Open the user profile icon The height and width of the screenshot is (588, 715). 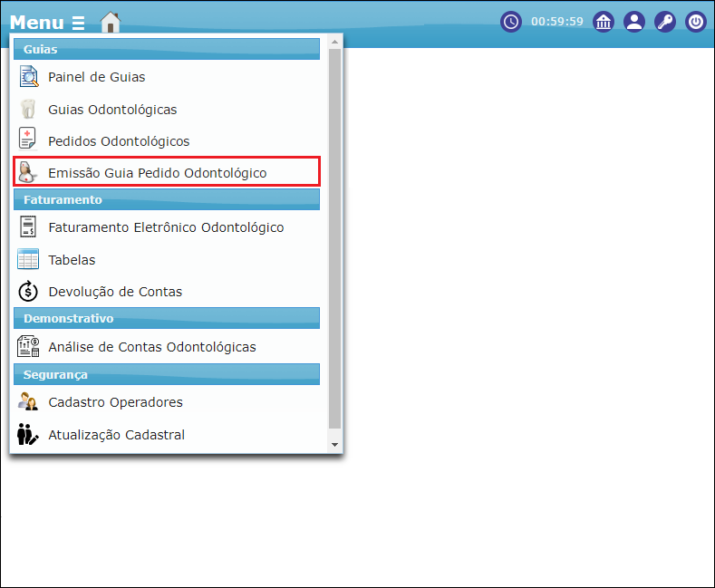[x=634, y=22]
